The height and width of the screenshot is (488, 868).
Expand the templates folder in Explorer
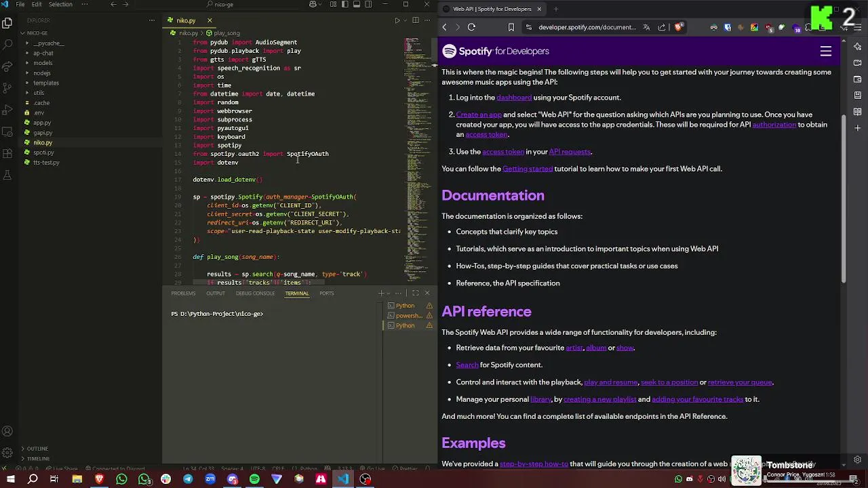(x=46, y=83)
